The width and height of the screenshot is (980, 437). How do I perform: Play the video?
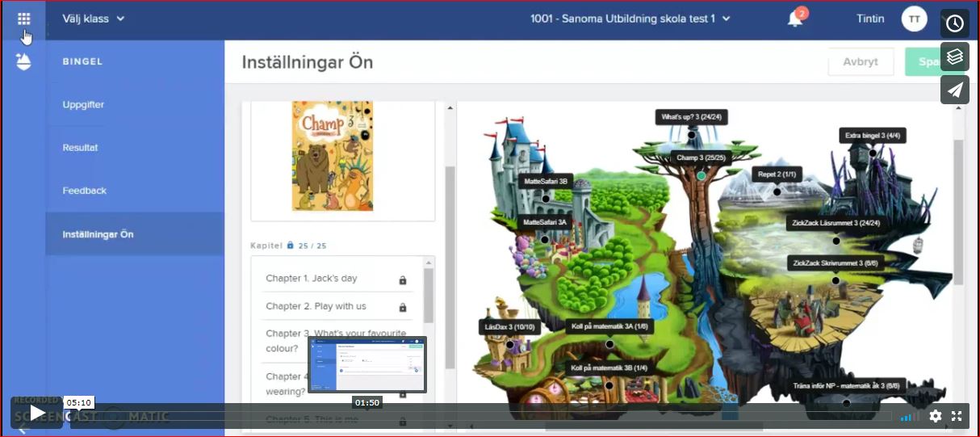pos(36,414)
